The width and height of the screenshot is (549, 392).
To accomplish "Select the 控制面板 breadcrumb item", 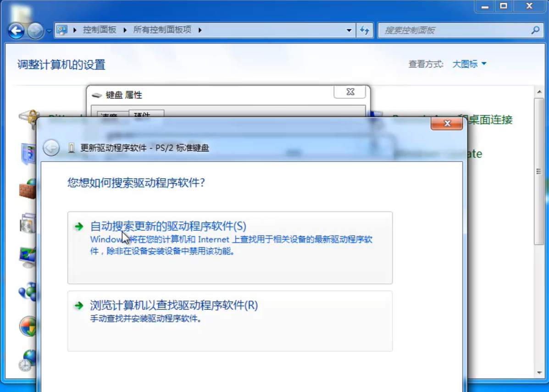I will click(x=100, y=30).
